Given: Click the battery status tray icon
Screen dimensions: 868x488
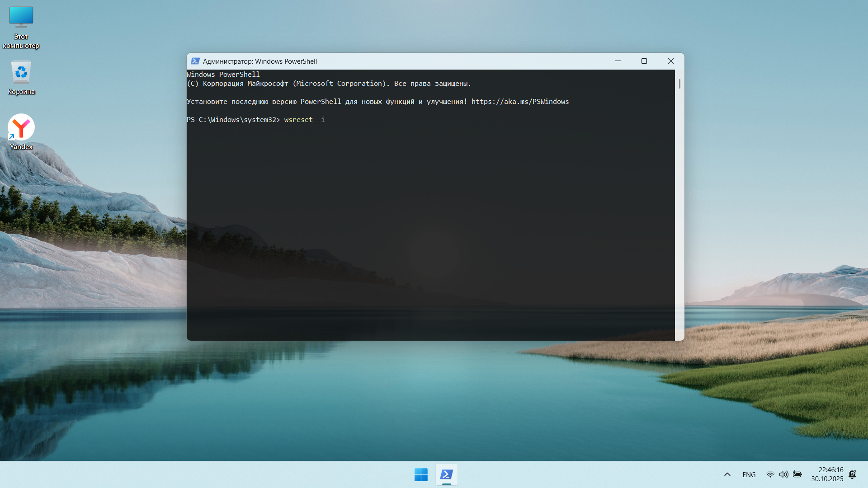Looking at the screenshot, I should pos(797,474).
